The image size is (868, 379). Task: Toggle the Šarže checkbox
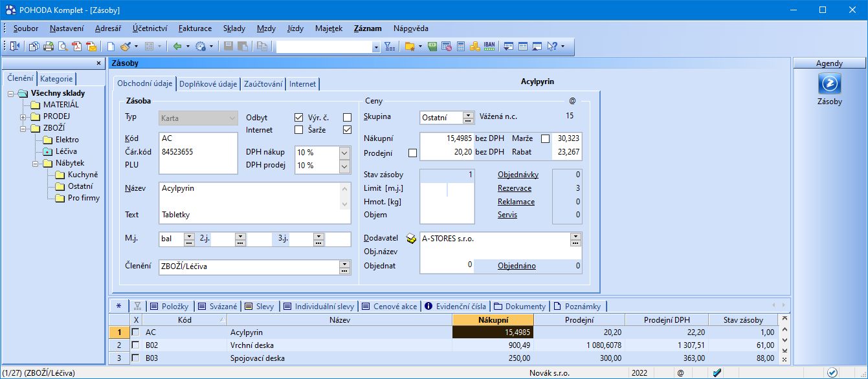pyautogui.click(x=347, y=130)
